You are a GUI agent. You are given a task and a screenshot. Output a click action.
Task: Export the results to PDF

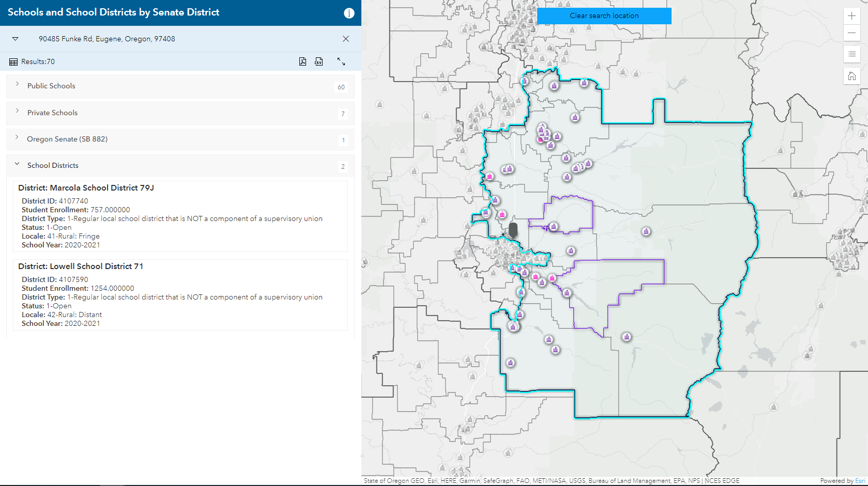(x=302, y=61)
